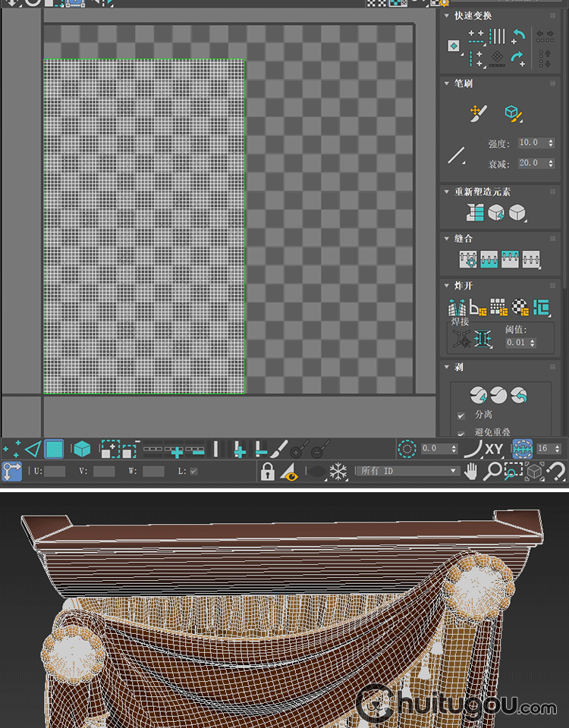569x728 pixels.
Task: Open the 所有 ID dropdown
Action: click(408, 471)
